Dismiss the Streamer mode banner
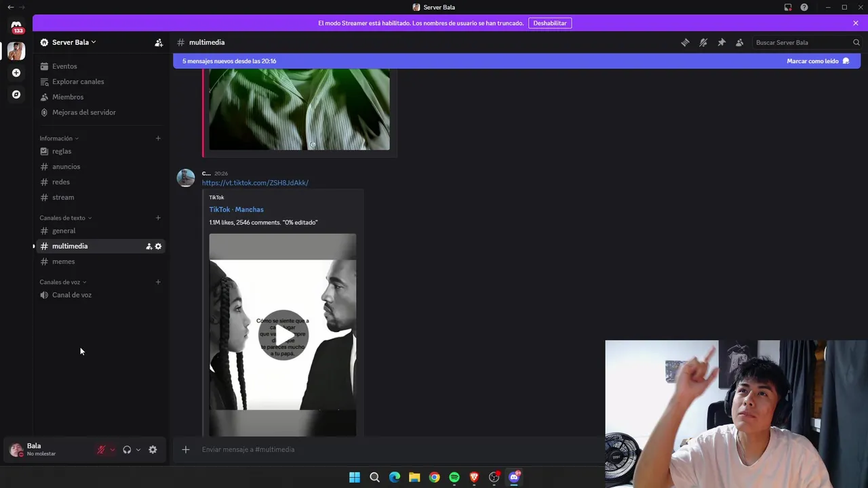 856,23
